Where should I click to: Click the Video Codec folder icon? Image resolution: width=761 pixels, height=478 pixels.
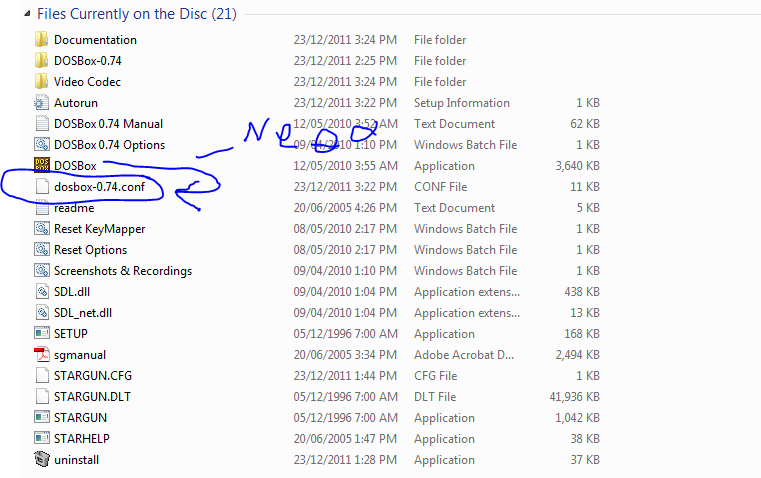[x=41, y=82]
